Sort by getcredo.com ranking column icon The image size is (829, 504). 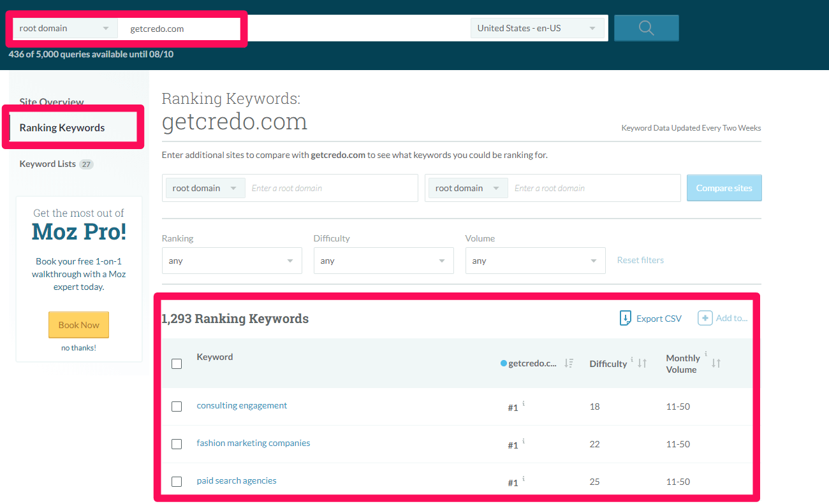tap(569, 363)
